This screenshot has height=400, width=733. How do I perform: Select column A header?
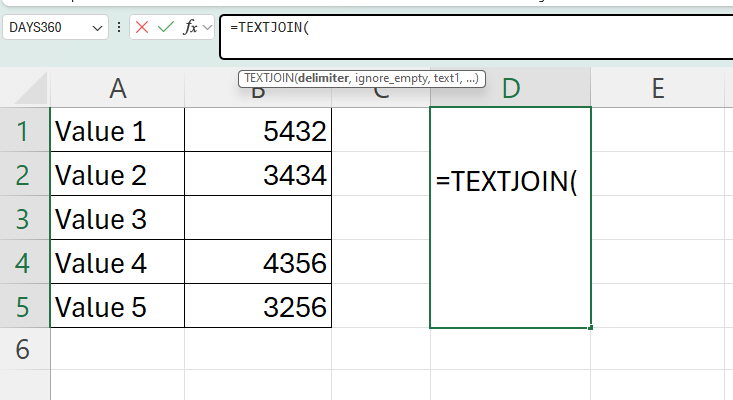coord(117,88)
